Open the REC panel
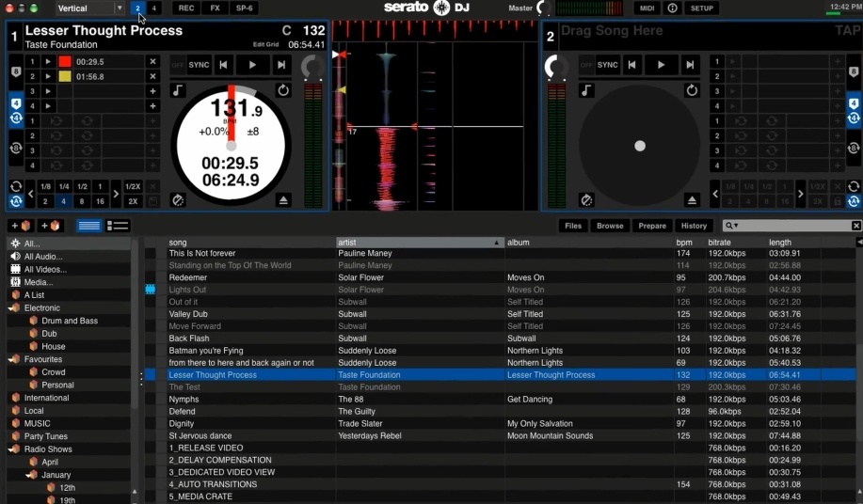Image resolution: width=863 pixels, height=504 pixels. 186,8
